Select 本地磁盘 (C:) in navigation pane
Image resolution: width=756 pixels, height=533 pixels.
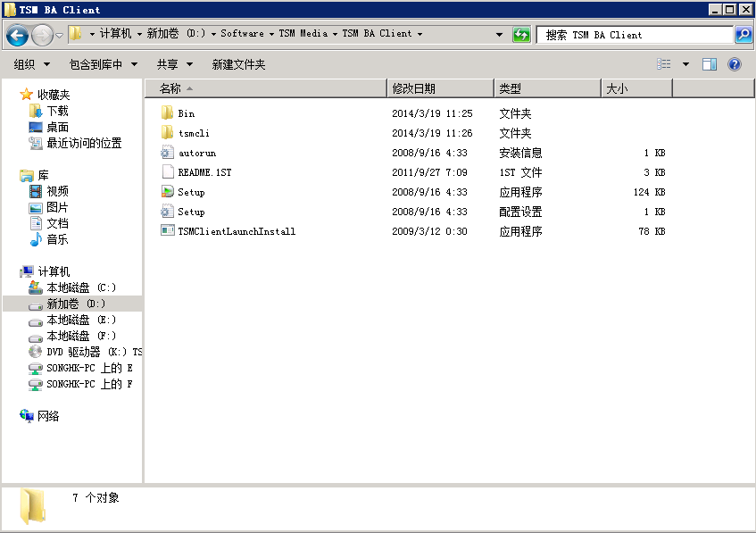[x=80, y=287]
